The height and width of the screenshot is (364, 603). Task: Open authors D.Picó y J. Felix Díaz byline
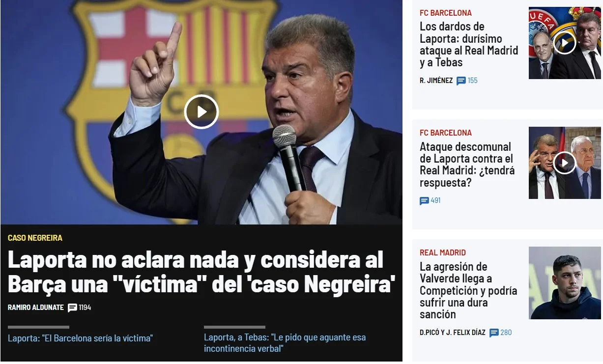[453, 333]
